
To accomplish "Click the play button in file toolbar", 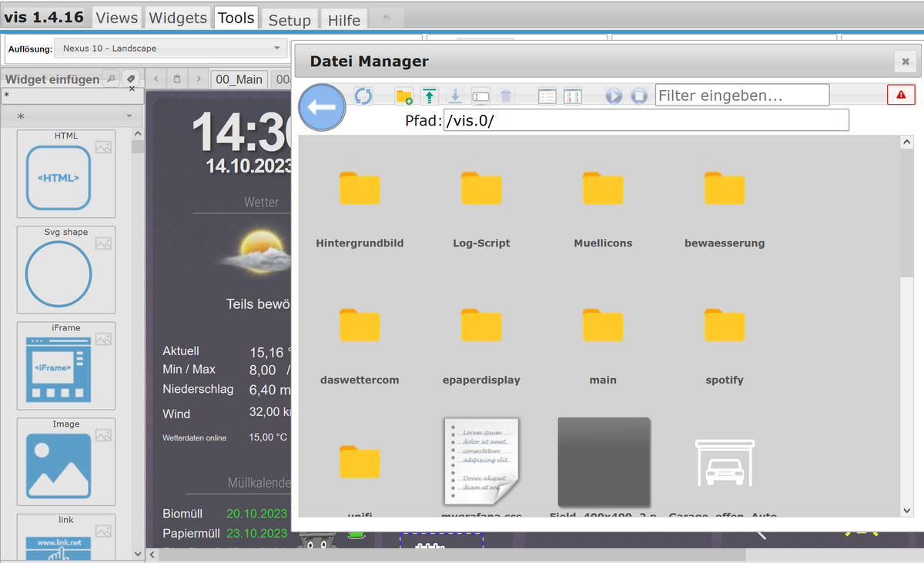I will point(614,96).
